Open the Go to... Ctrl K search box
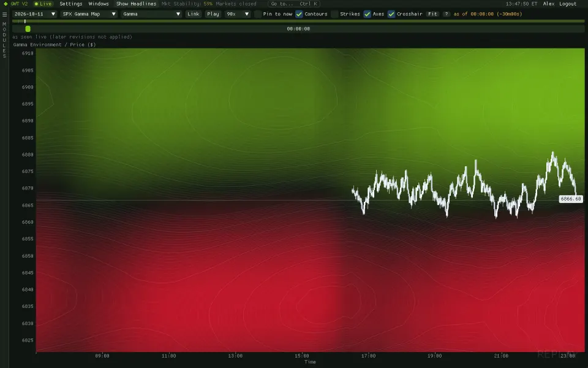The height and width of the screenshot is (368, 588). coord(294,4)
